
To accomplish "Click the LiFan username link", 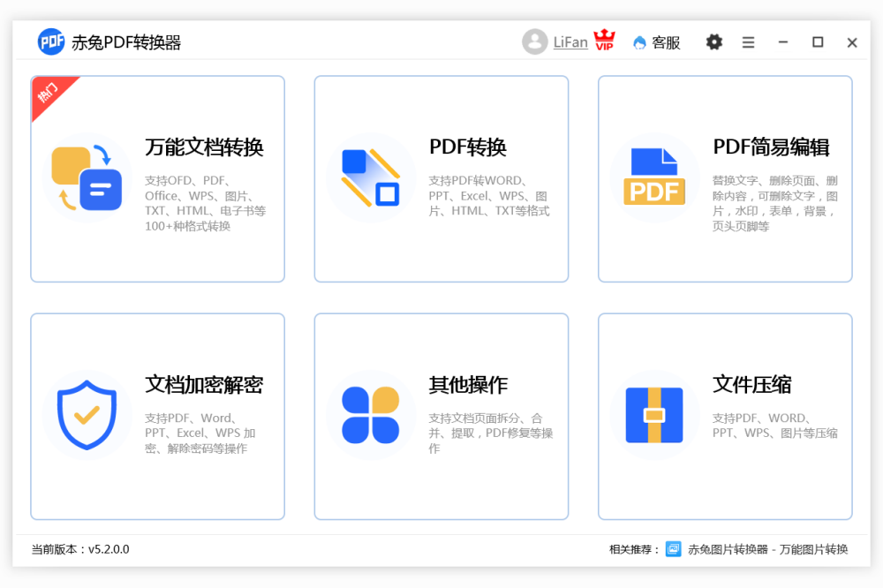I will coord(570,42).
